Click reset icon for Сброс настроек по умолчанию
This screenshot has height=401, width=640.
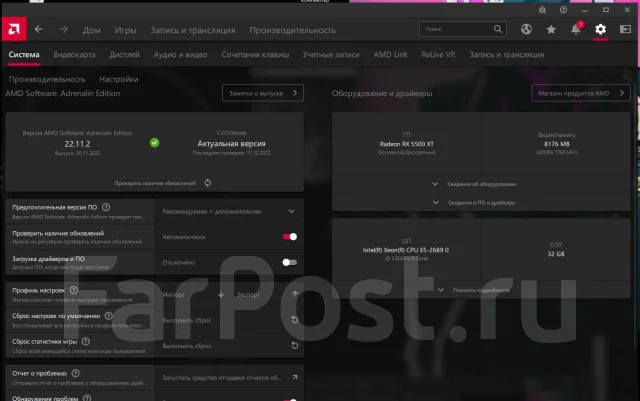(294, 320)
